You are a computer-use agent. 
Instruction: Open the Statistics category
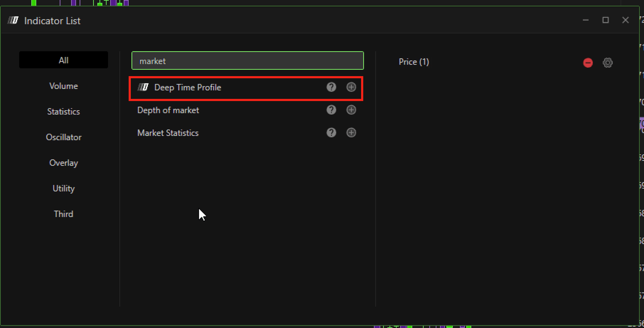coord(63,112)
